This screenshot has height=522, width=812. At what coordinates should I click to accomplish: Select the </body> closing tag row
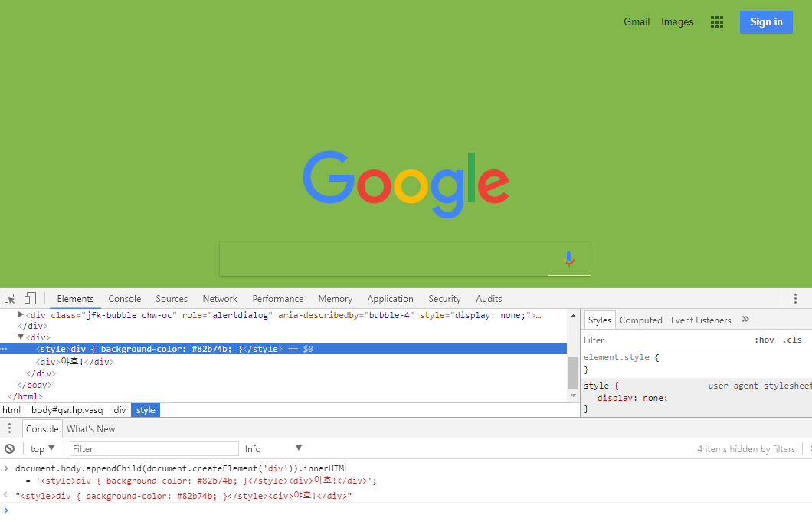coord(34,385)
